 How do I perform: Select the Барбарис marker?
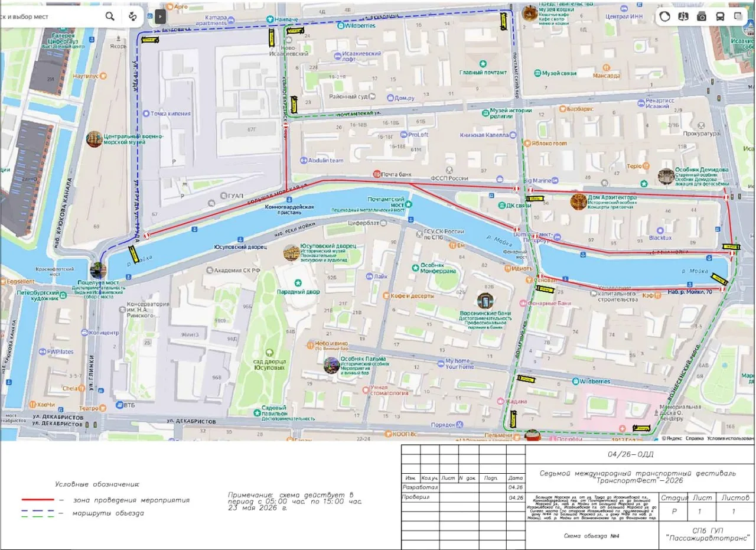562,109
